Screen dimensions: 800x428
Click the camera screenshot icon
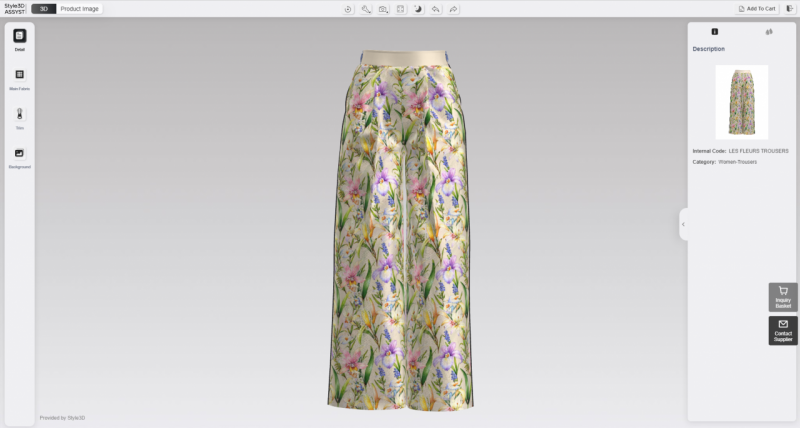tap(383, 8)
